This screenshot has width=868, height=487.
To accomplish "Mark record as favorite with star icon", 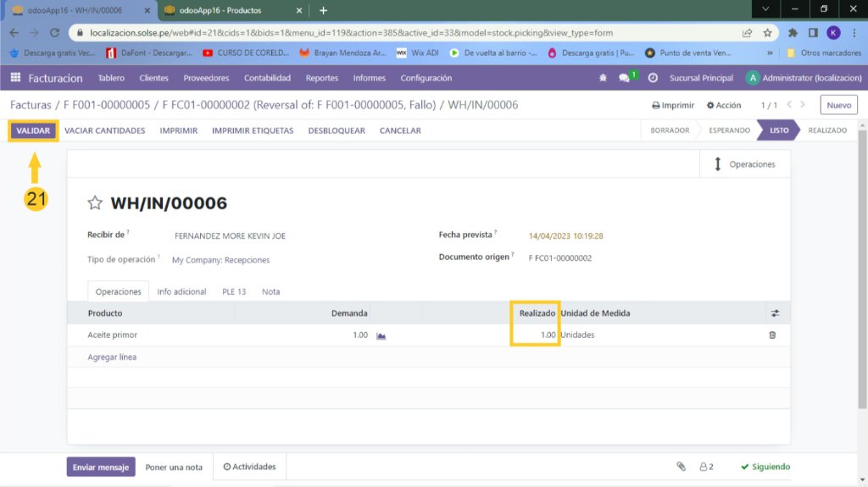I will tap(95, 203).
